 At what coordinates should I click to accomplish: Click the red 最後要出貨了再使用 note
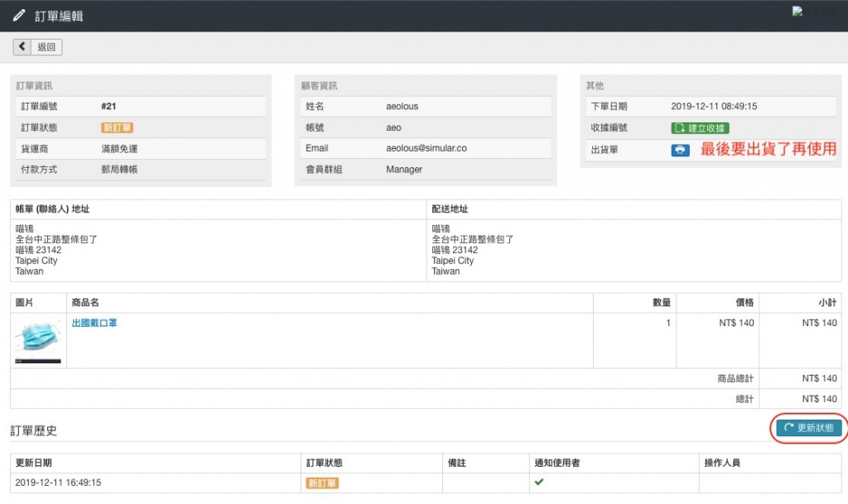tap(768, 149)
